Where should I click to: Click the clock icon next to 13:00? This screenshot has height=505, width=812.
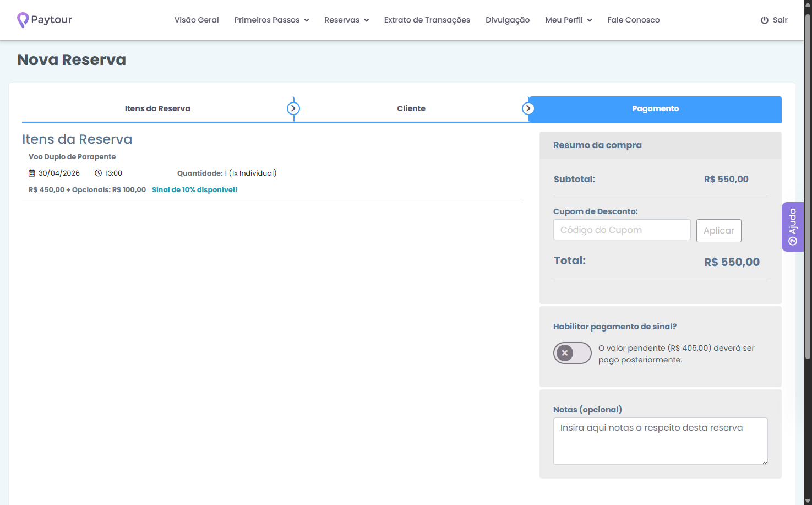(99, 173)
